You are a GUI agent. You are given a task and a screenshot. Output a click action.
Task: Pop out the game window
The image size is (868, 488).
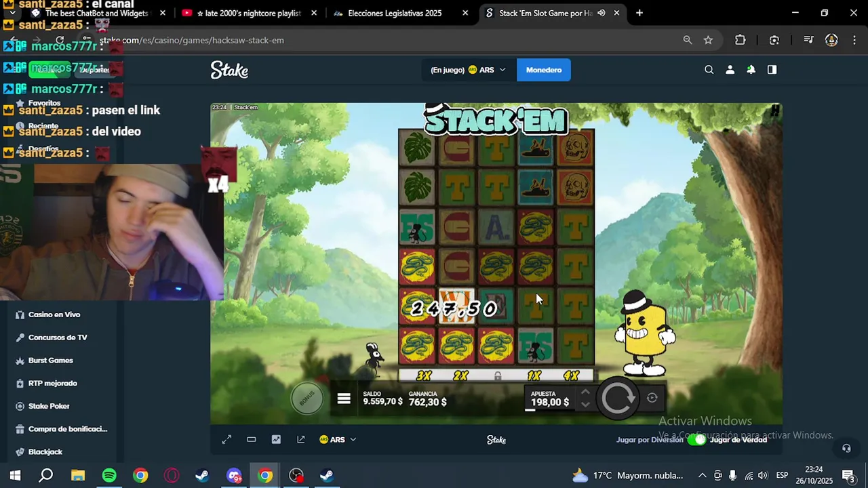(301, 440)
